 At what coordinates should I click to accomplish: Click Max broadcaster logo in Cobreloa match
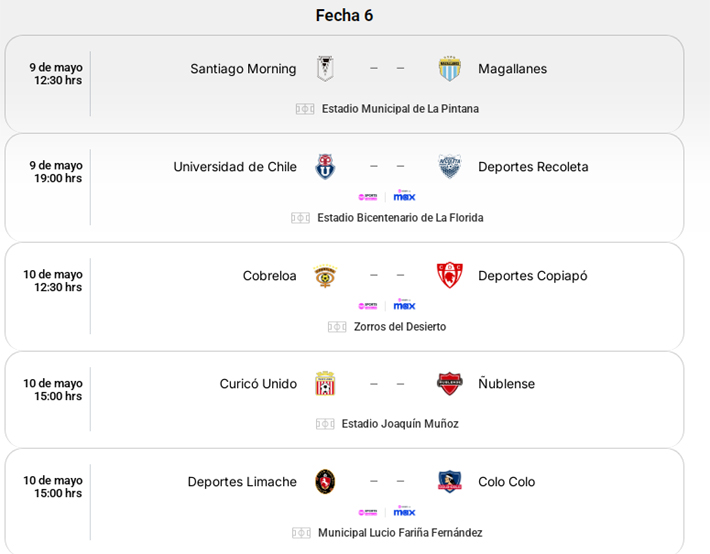(404, 305)
